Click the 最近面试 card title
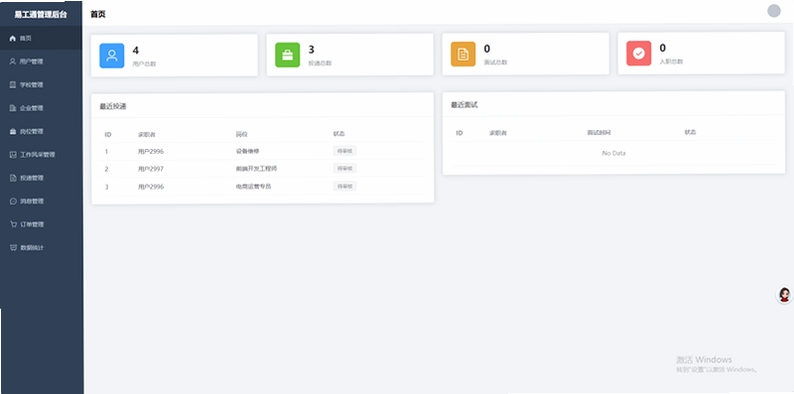This screenshot has width=794, height=394. [464, 105]
